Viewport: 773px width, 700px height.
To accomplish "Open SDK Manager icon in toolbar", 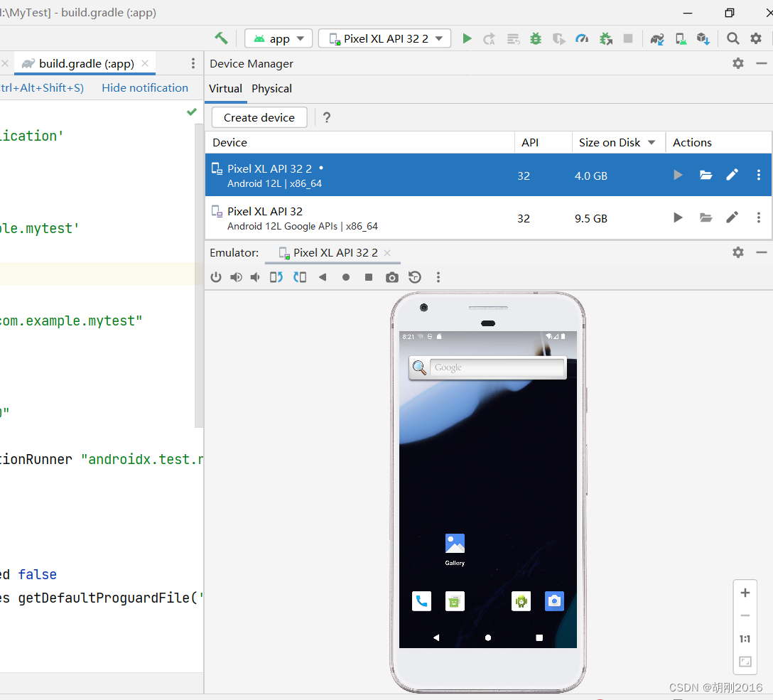I will coord(703,38).
